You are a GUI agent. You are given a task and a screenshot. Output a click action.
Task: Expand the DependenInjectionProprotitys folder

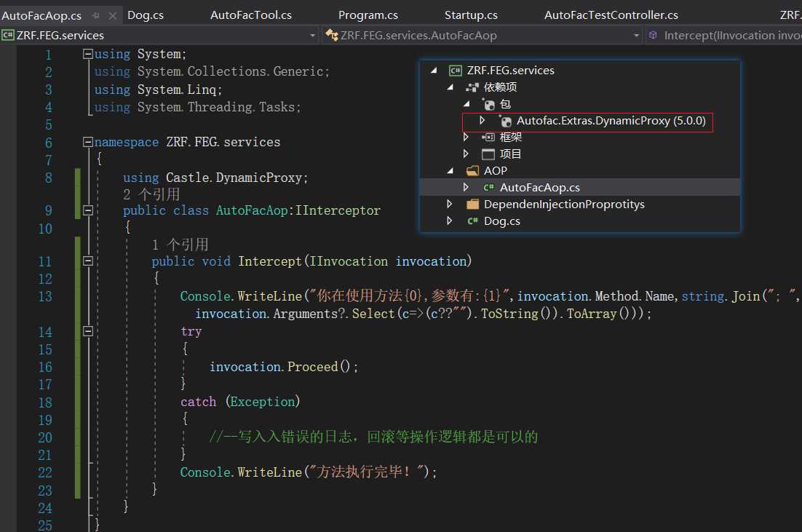(449, 204)
